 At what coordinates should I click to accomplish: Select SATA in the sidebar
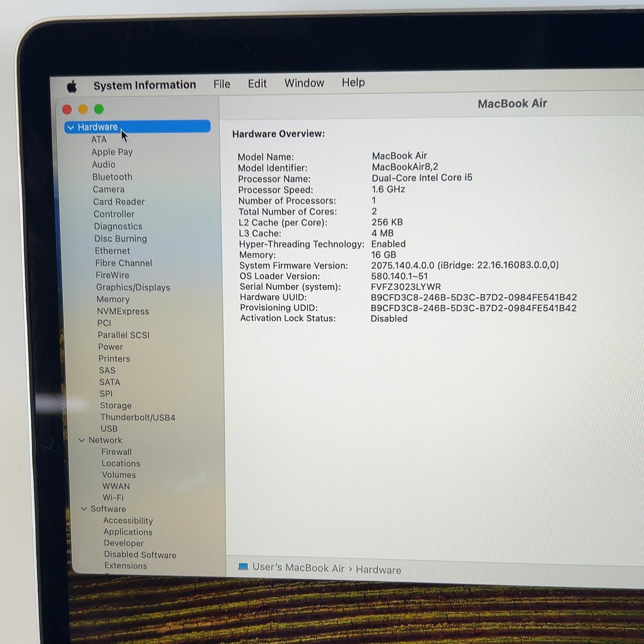point(109,382)
